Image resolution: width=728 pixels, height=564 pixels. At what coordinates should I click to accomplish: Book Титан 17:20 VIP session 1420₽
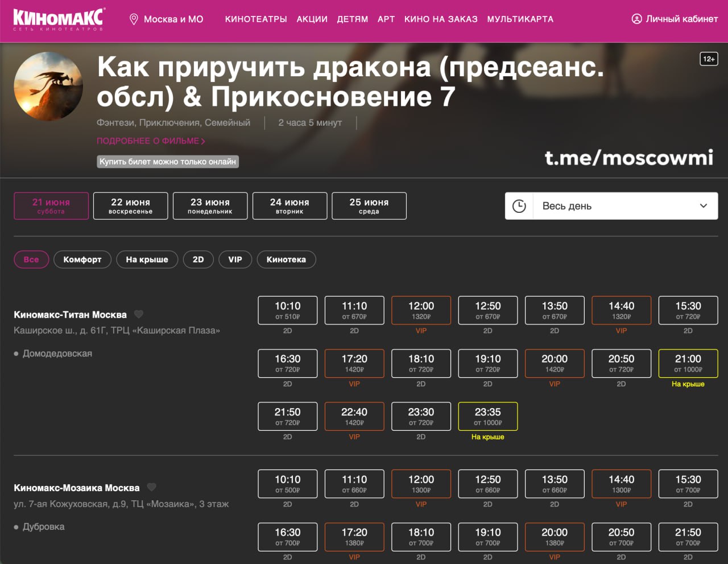[354, 363]
